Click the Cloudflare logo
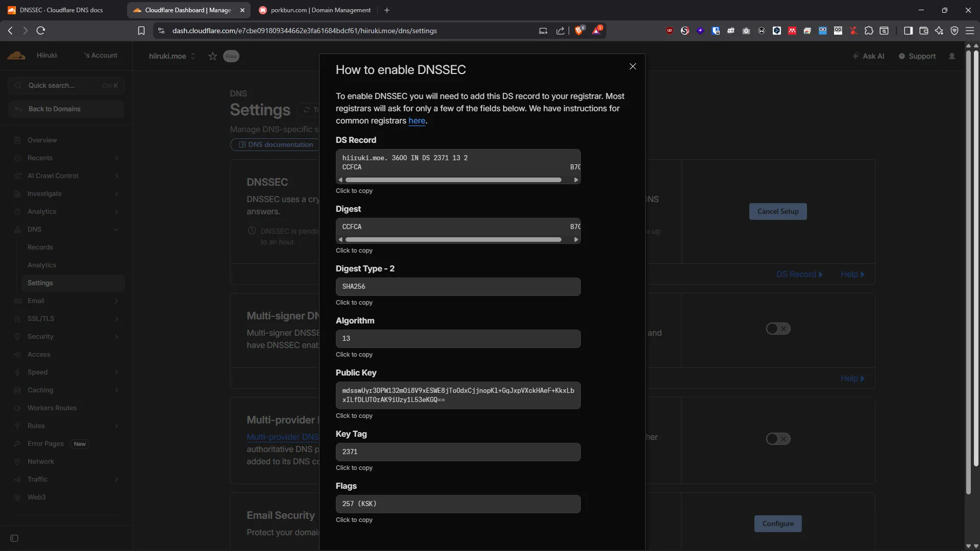 click(x=16, y=56)
